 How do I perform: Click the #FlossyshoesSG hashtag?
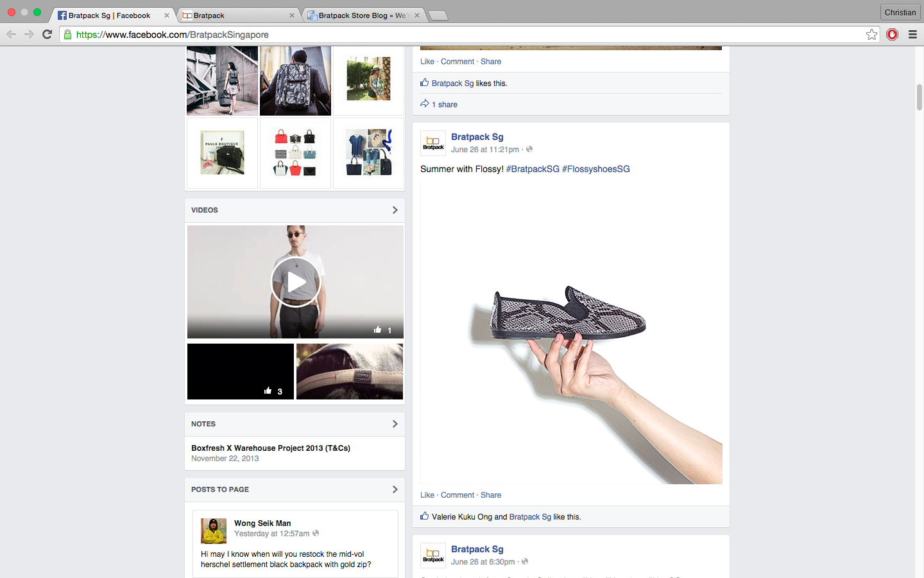point(596,169)
